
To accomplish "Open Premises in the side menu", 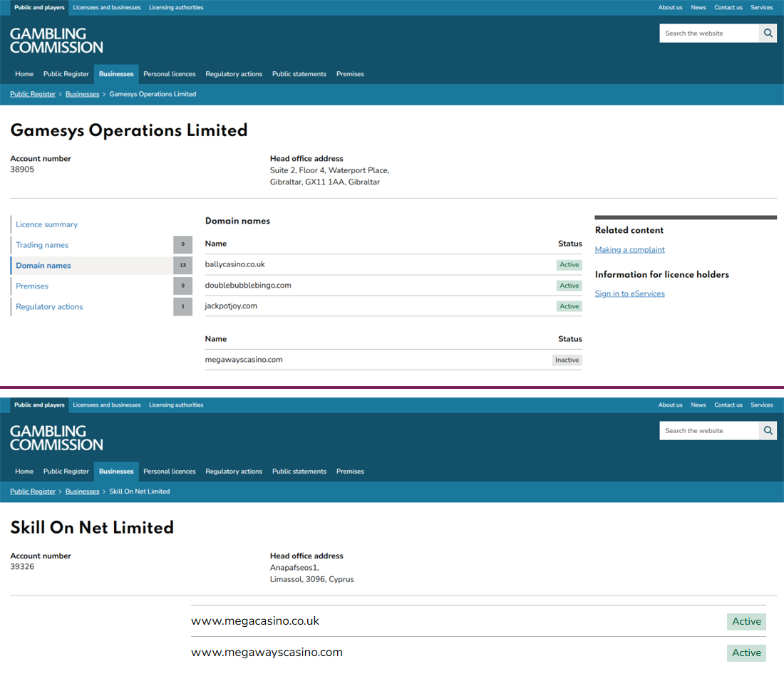I will [32, 286].
